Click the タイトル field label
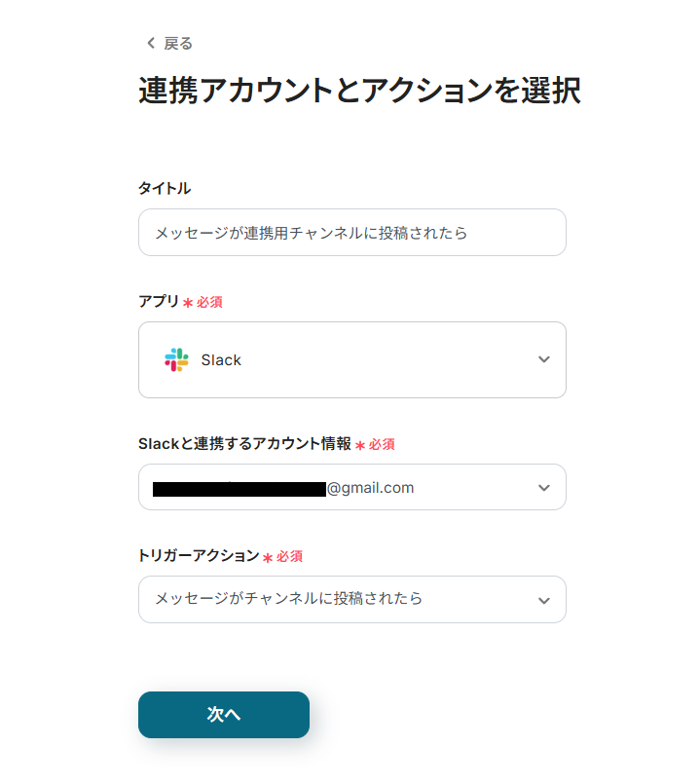The height and width of the screenshot is (784, 700). pyautogui.click(x=165, y=188)
